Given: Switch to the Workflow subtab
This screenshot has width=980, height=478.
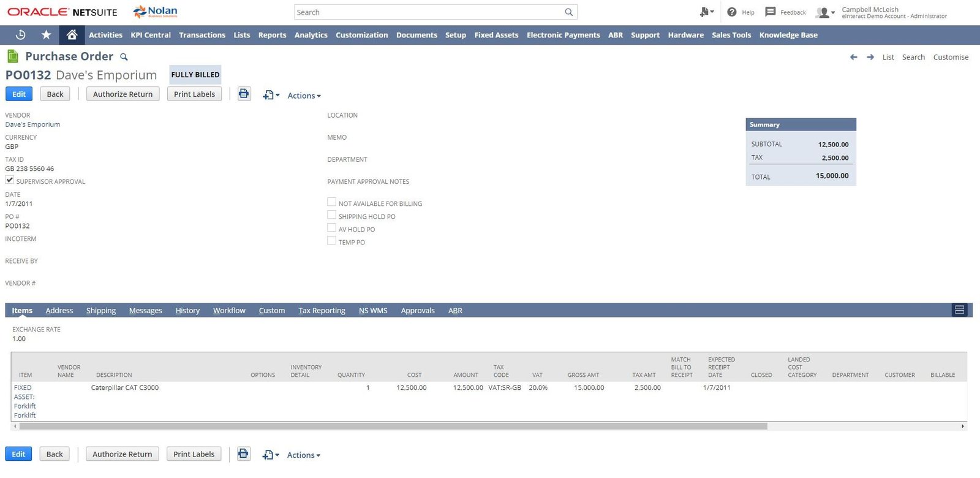Looking at the screenshot, I should [229, 311].
